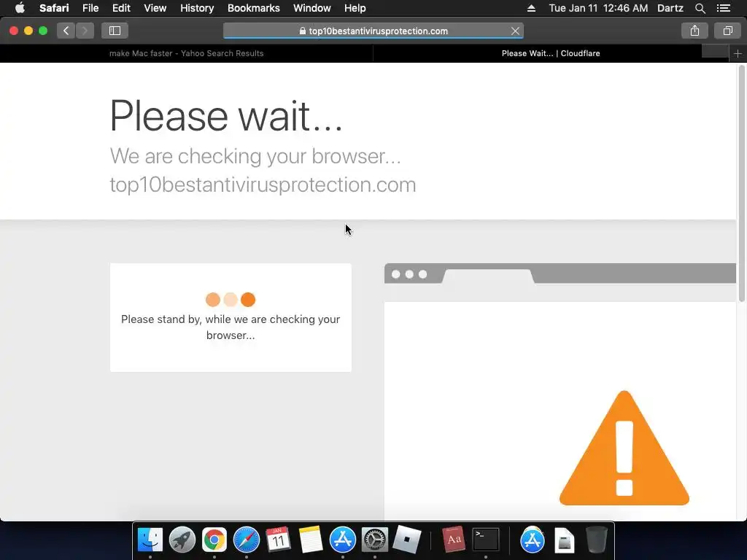Image resolution: width=747 pixels, height=560 pixels.
Task: Open Notes from the Dock
Action: 311,540
